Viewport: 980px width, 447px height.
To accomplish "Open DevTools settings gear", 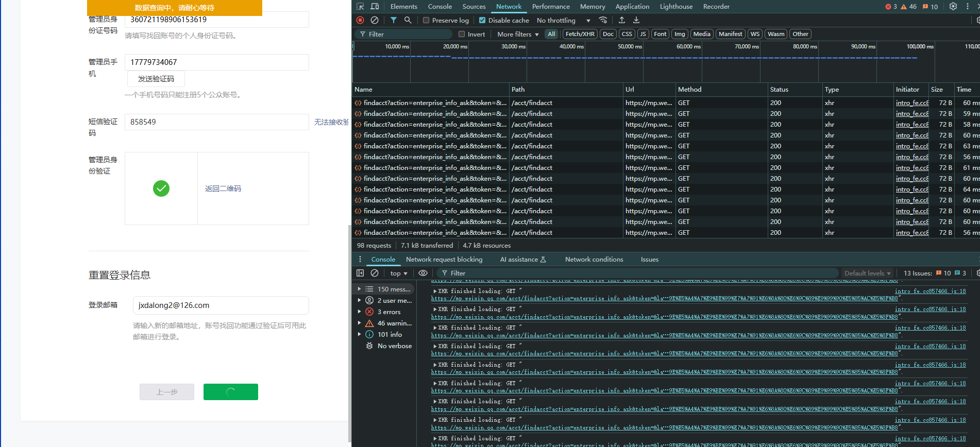I will click(x=953, y=7).
